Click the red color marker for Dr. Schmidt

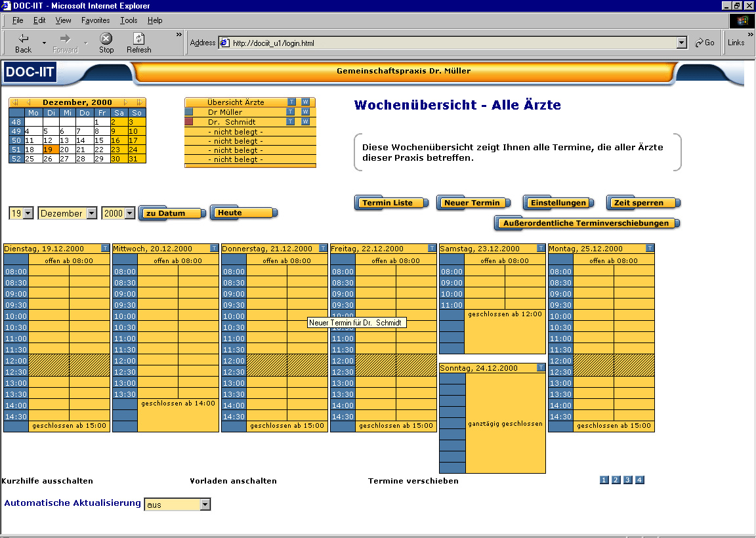188,121
